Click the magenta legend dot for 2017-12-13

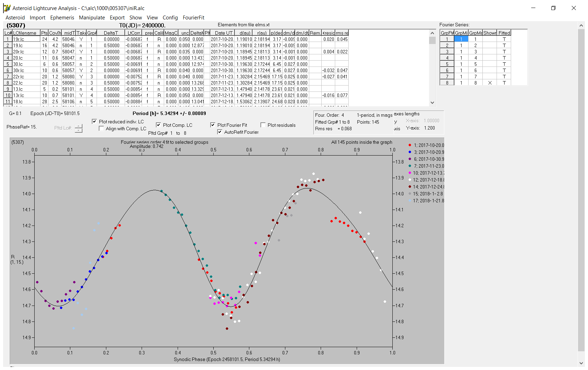tap(410, 173)
